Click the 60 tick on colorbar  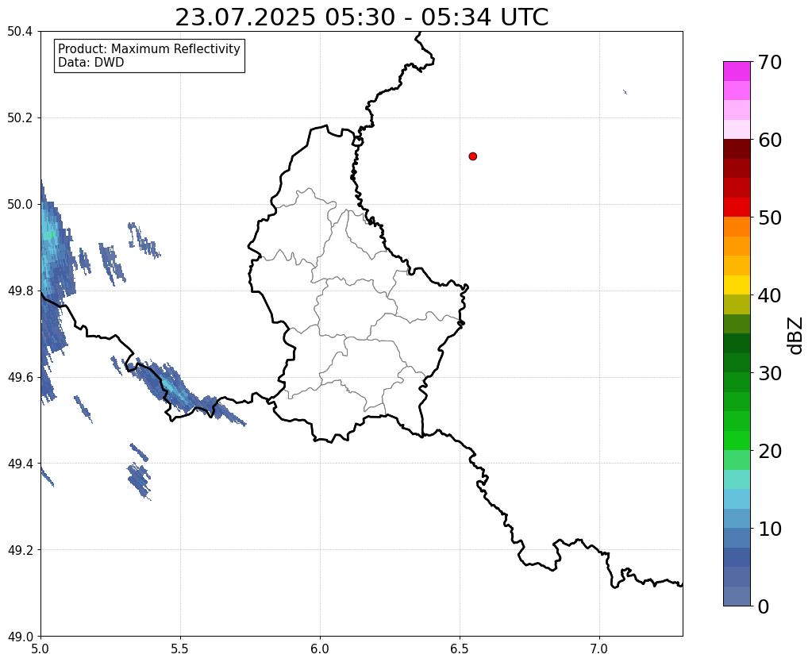tap(770, 140)
